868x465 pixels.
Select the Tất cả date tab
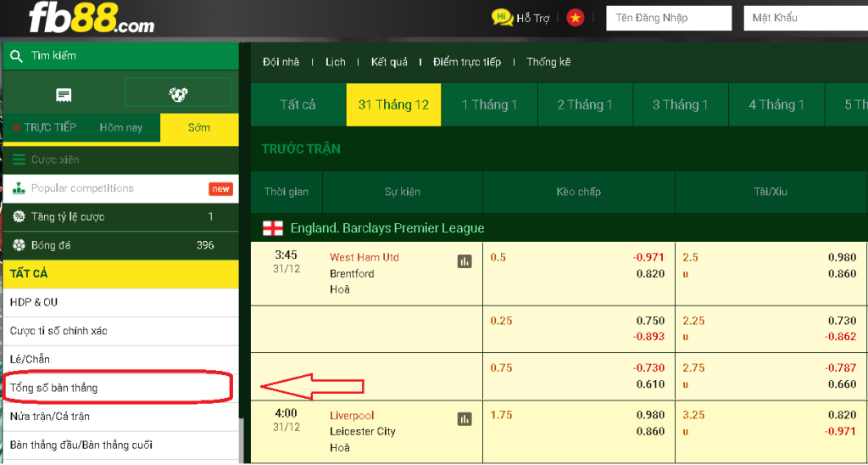[x=298, y=104]
